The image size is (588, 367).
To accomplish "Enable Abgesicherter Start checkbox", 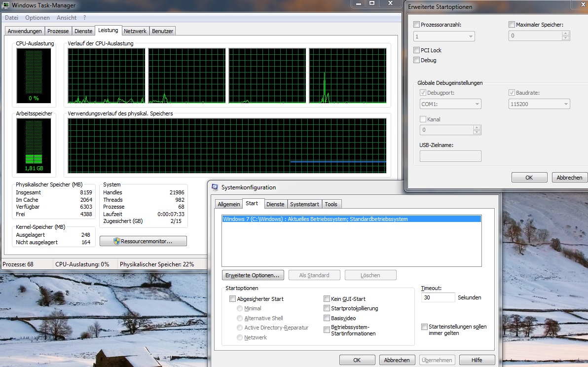I will click(232, 299).
